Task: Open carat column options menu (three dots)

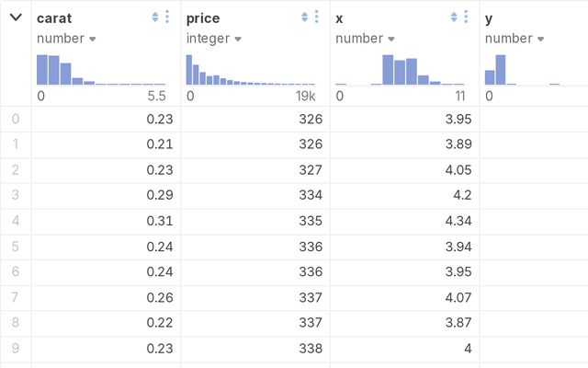Action: tap(167, 17)
